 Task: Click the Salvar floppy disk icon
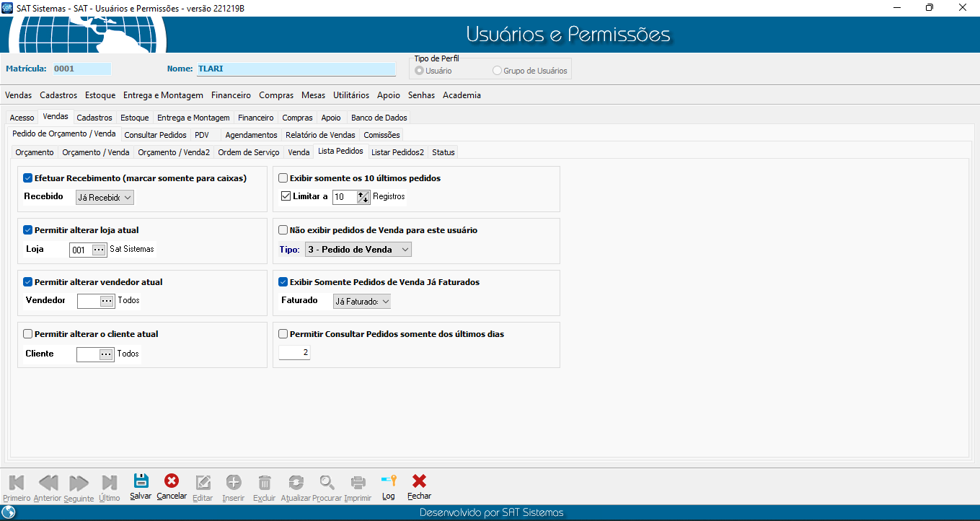coord(141,482)
